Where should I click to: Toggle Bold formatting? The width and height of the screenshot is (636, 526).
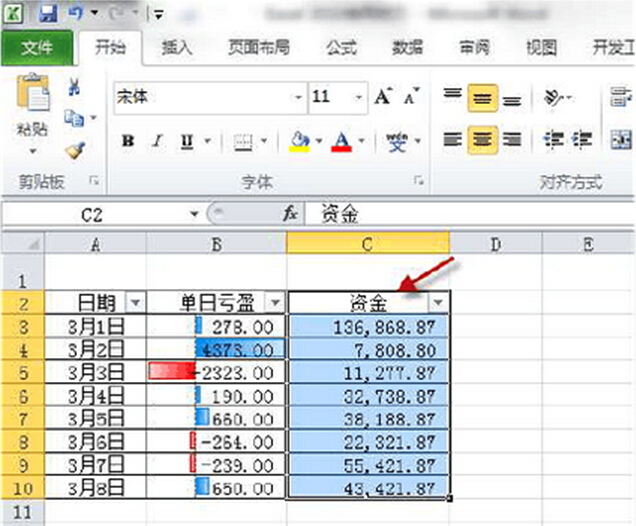point(127,141)
